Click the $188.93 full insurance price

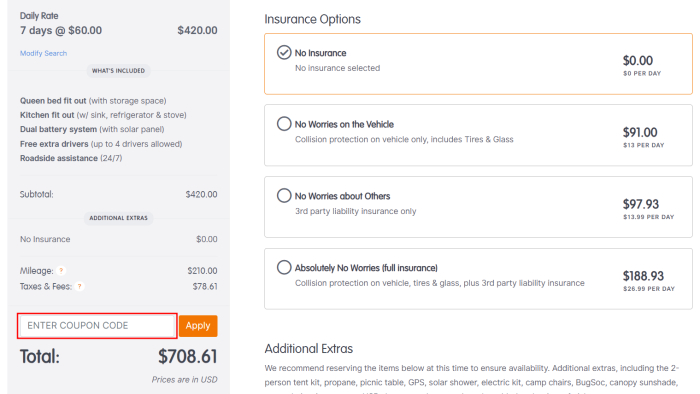[x=643, y=276]
